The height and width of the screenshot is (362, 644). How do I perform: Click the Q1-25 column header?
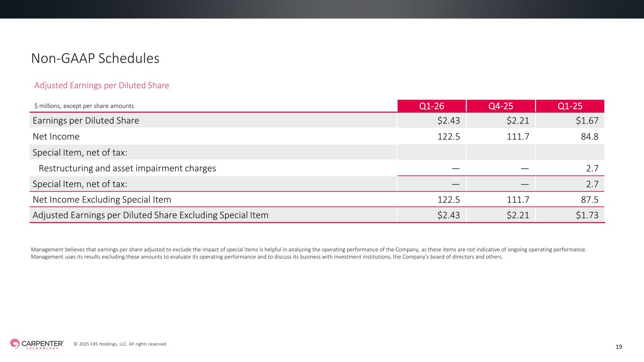click(570, 106)
